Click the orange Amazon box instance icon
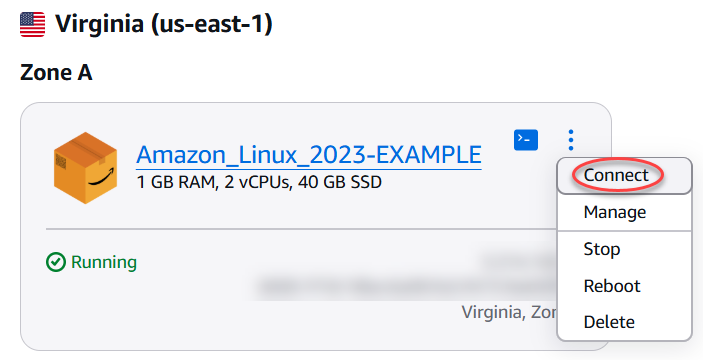Viewport: 703px width, 360px height. click(85, 168)
